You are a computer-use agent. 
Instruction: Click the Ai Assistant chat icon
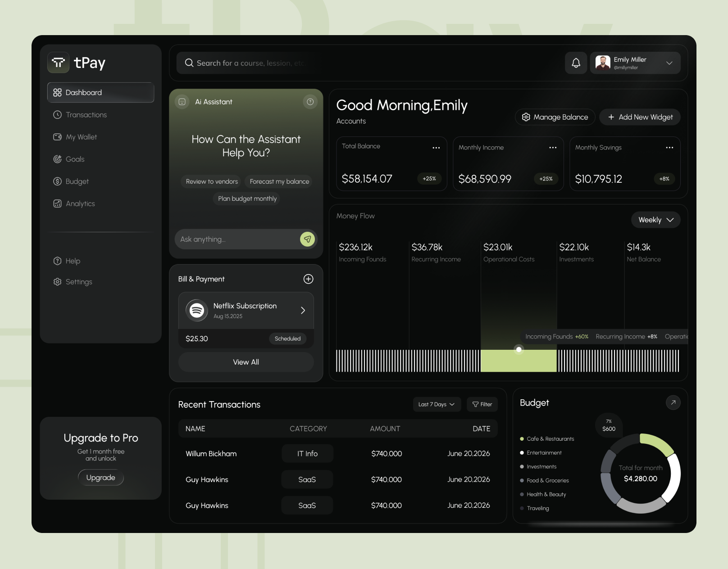tap(182, 102)
